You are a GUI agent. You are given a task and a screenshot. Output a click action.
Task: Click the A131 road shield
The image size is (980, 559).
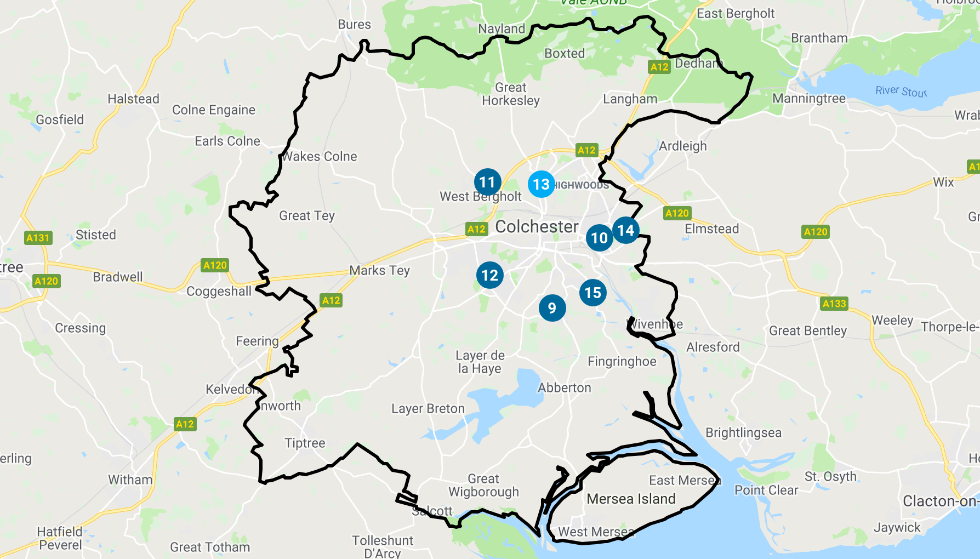38,238
